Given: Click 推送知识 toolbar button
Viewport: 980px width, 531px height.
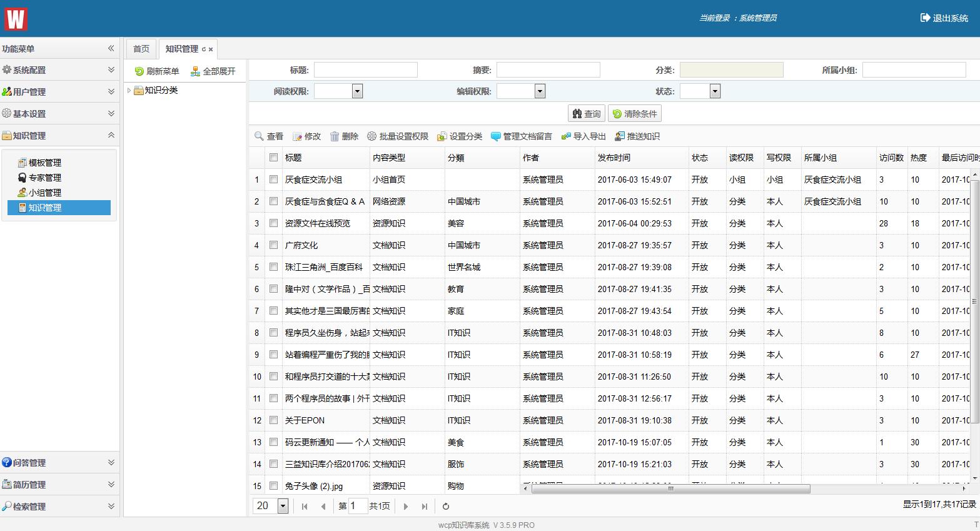Looking at the screenshot, I should click(637, 136).
